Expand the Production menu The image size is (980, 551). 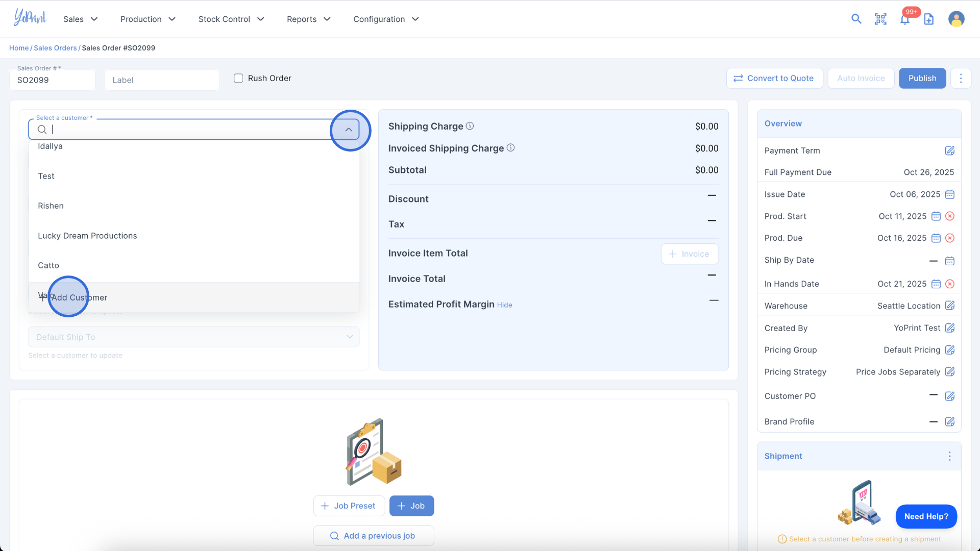click(x=148, y=19)
